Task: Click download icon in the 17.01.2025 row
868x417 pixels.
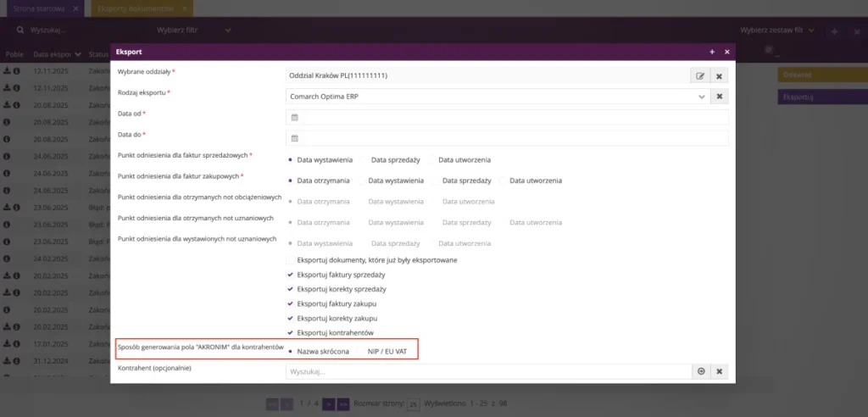Action: tap(7, 343)
